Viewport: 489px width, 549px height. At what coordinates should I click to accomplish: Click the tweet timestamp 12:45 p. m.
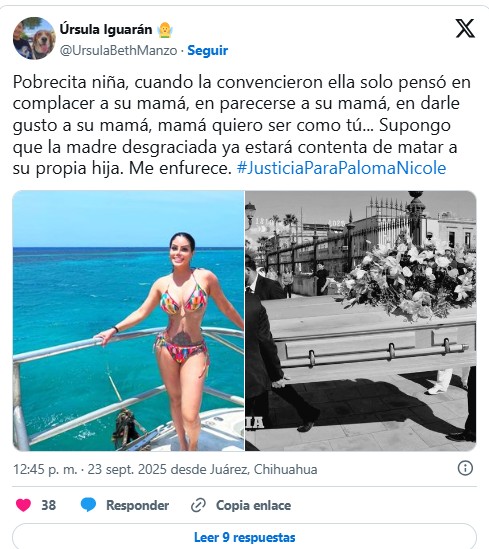pyautogui.click(x=45, y=469)
